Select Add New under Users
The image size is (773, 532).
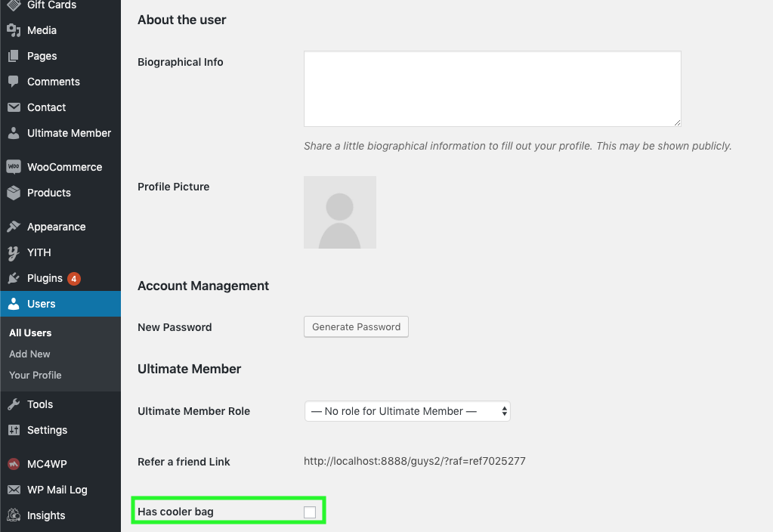(29, 354)
